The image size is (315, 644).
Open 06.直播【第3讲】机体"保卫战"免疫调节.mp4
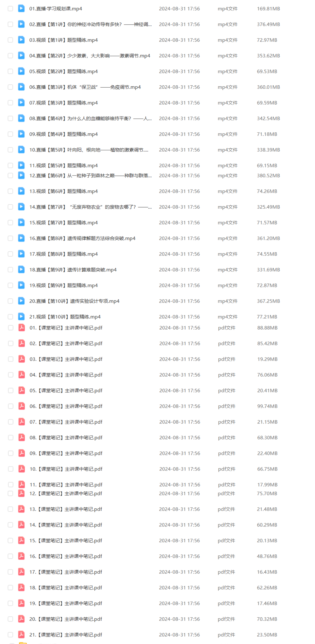tap(85, 87)
